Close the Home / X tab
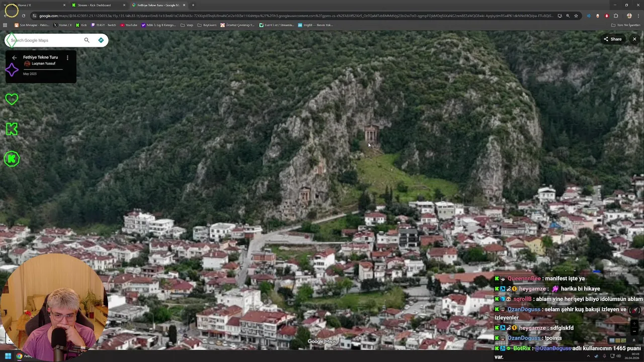This screenshot has height=362, width=644. [x=64, y=5]
